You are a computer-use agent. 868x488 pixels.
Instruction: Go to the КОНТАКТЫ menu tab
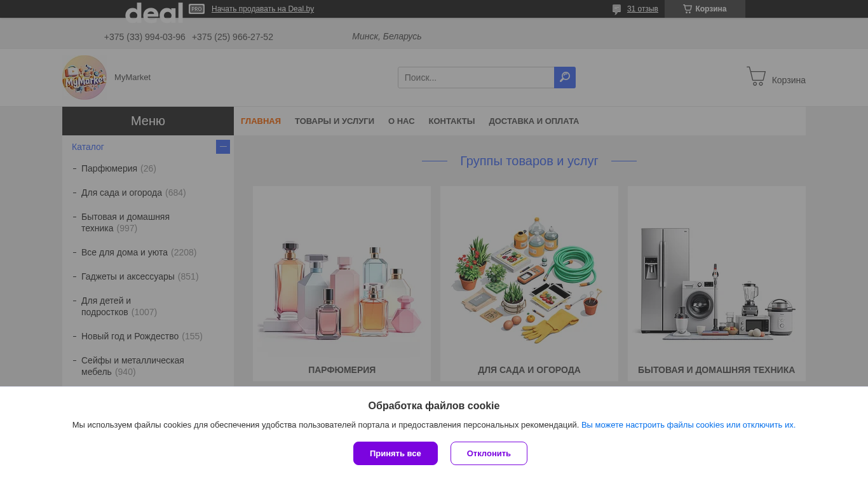point(451,121)
